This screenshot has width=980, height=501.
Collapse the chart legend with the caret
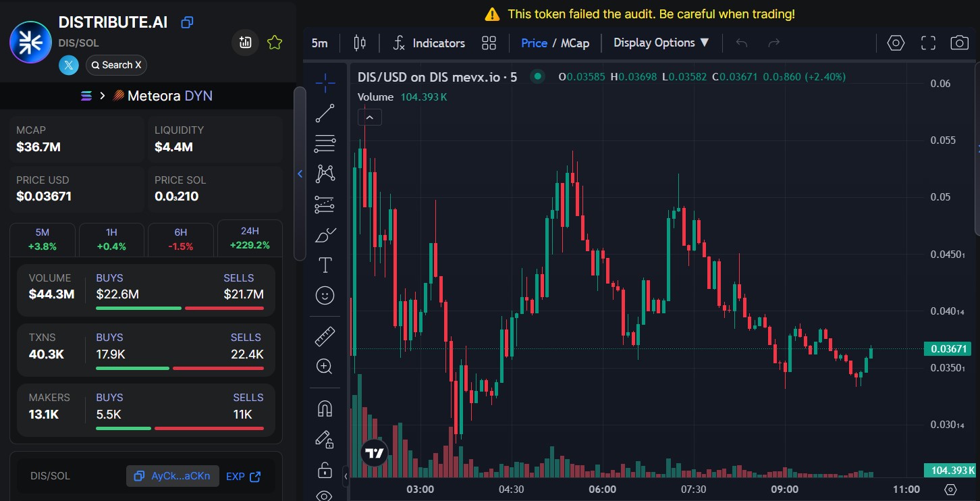click(x=369, y=117)
